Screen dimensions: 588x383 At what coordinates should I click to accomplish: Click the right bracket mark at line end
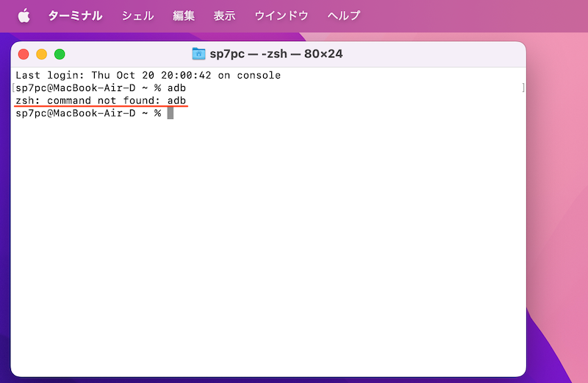(523, 87)
